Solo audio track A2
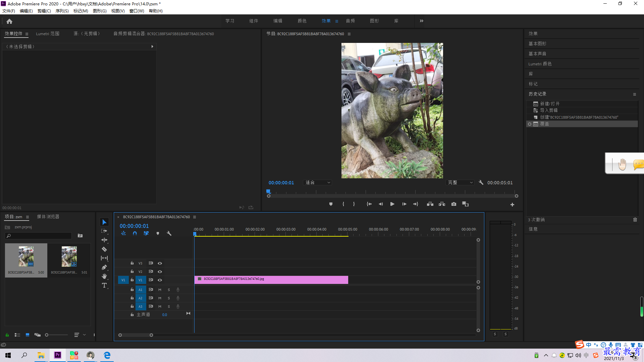Screen dimensions: 644x362 coord(169,298)
